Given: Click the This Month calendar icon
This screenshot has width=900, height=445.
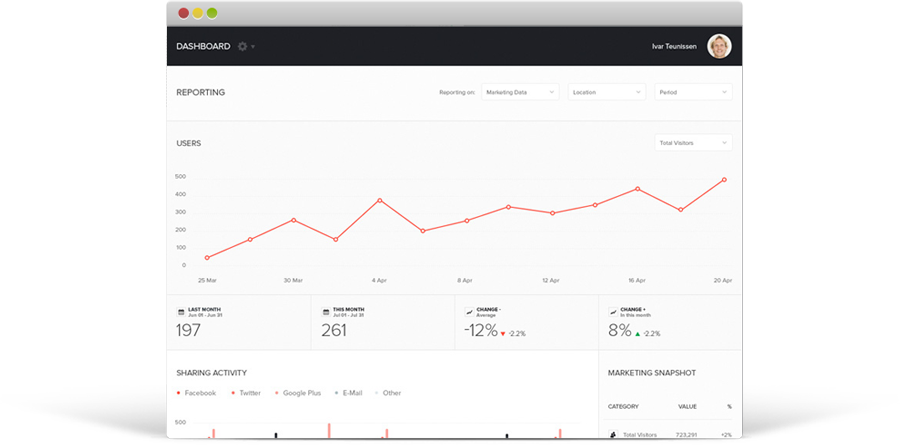Looking at the screenshot, I should pos(325,313).
